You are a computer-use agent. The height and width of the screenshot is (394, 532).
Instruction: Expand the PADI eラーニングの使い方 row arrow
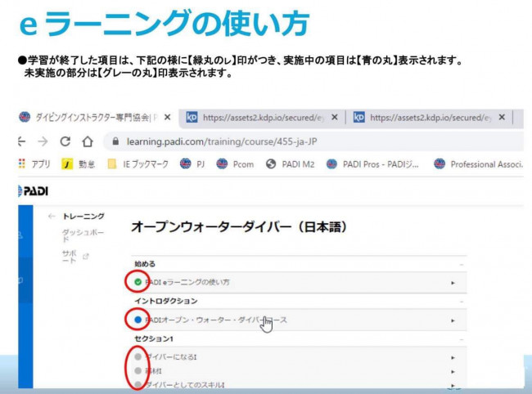pyautogui.click(x=452, y=283)
